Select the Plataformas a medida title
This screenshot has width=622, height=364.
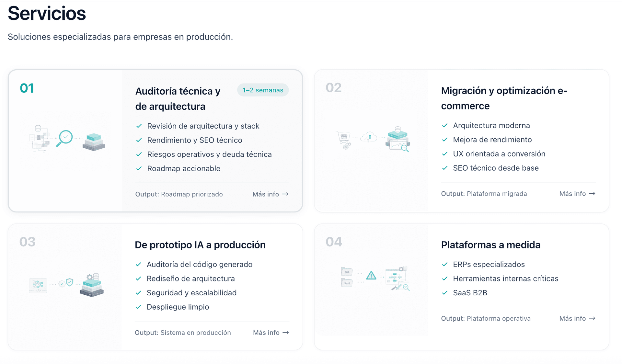(x=491, y=245)
